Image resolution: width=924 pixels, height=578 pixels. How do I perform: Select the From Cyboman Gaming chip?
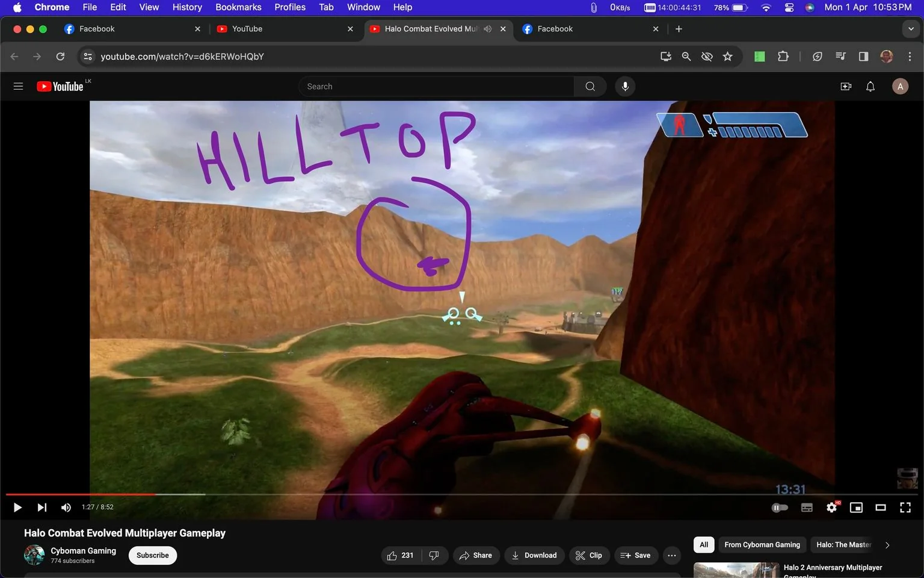(x=762, y=544)
